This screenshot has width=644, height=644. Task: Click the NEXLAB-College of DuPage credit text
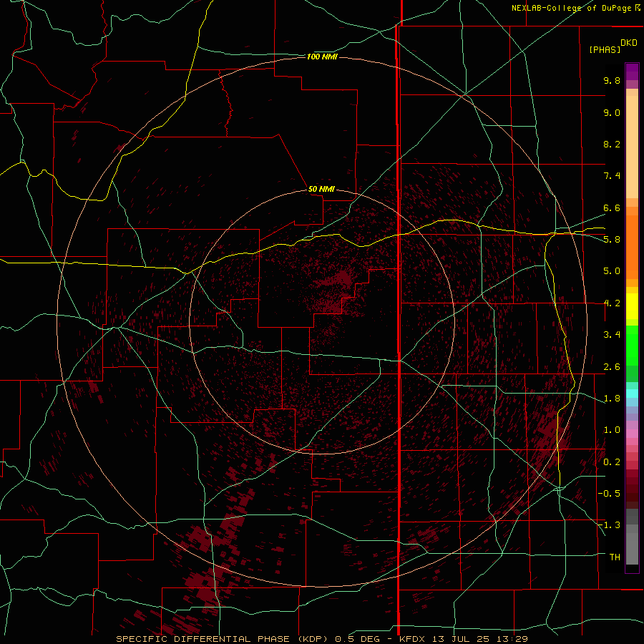click(x=576, y=8)
